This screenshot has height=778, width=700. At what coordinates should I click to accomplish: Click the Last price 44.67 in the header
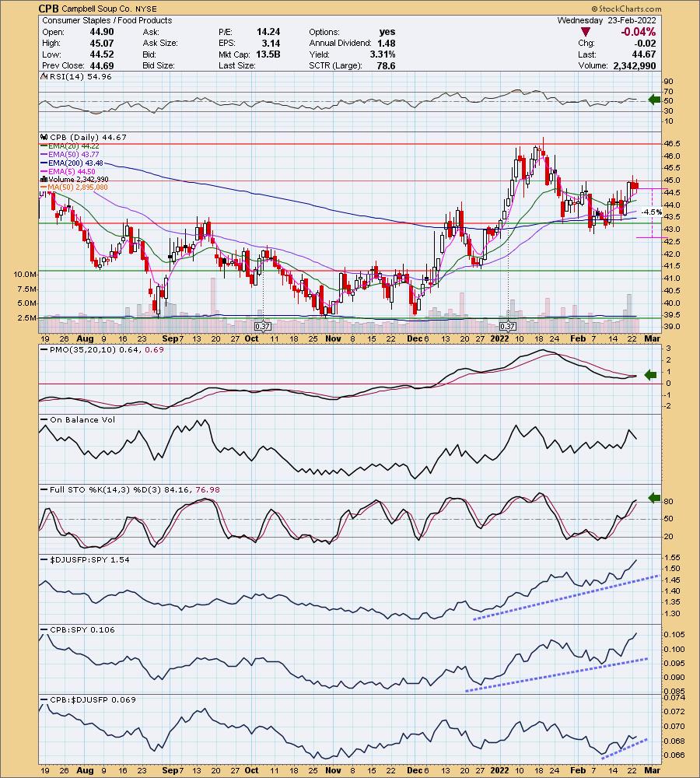click(644, 54)
